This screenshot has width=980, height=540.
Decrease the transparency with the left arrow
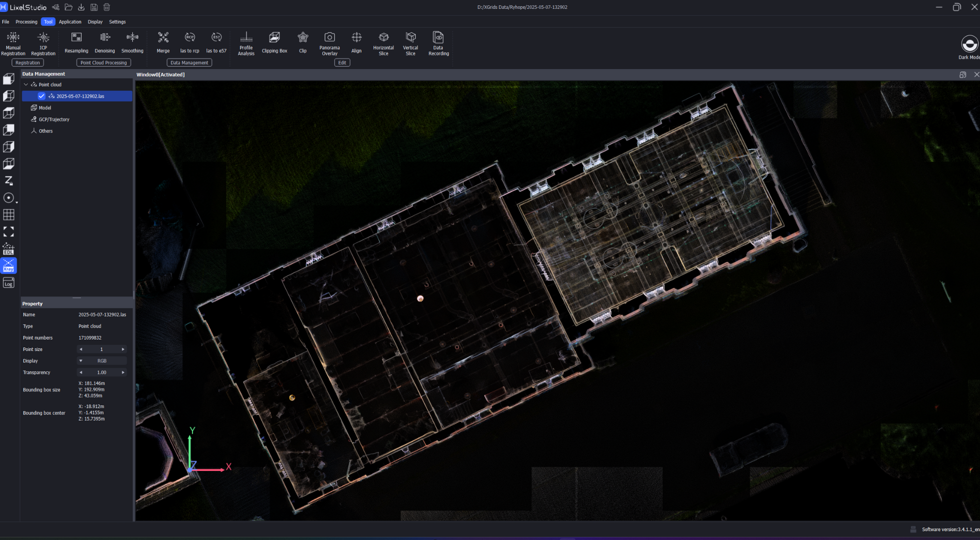pos(80,372)
